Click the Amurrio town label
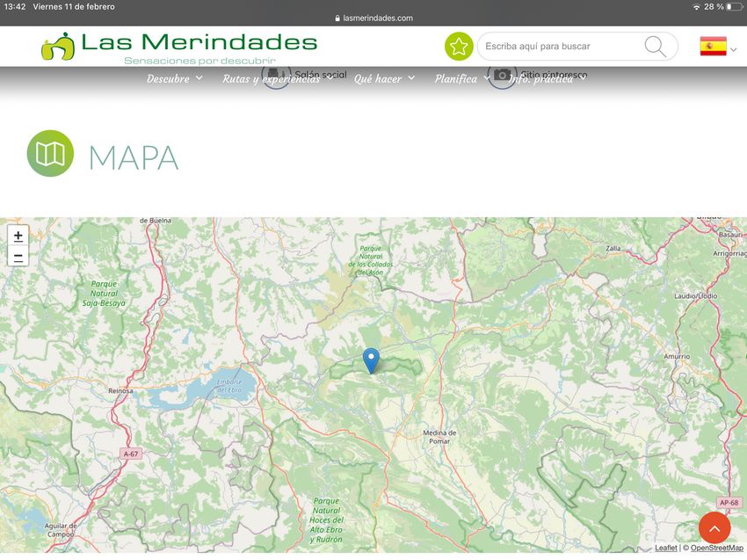 coord(677,357)
